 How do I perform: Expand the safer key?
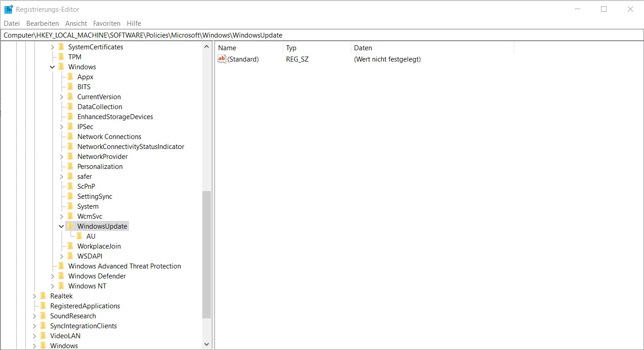pos(62,177)
